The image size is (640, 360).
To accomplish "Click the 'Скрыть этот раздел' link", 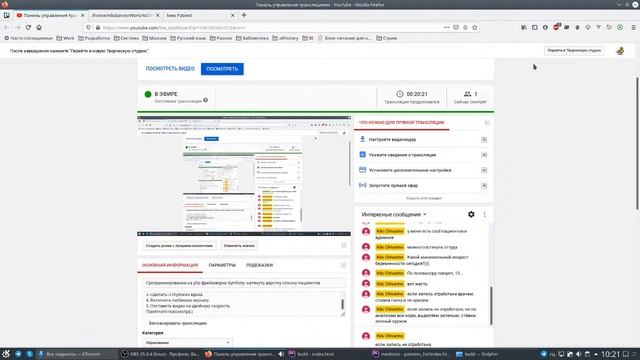I will point(424,198).
